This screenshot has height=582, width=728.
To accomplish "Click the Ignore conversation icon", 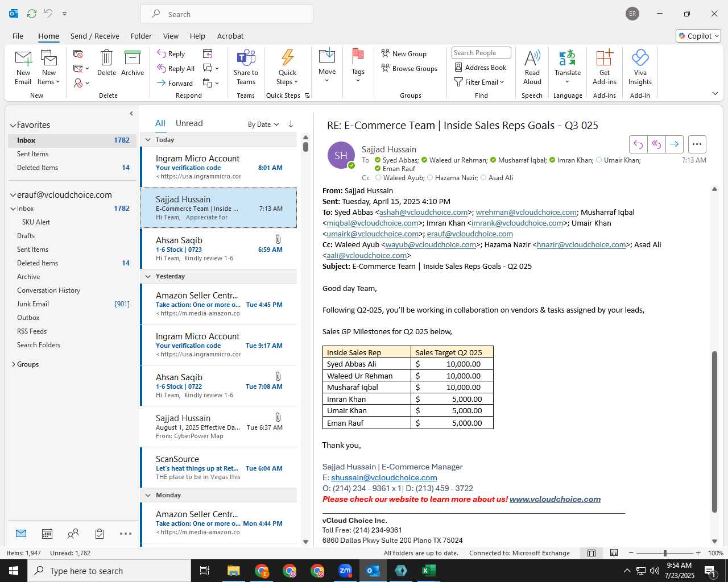I will 78,54.
